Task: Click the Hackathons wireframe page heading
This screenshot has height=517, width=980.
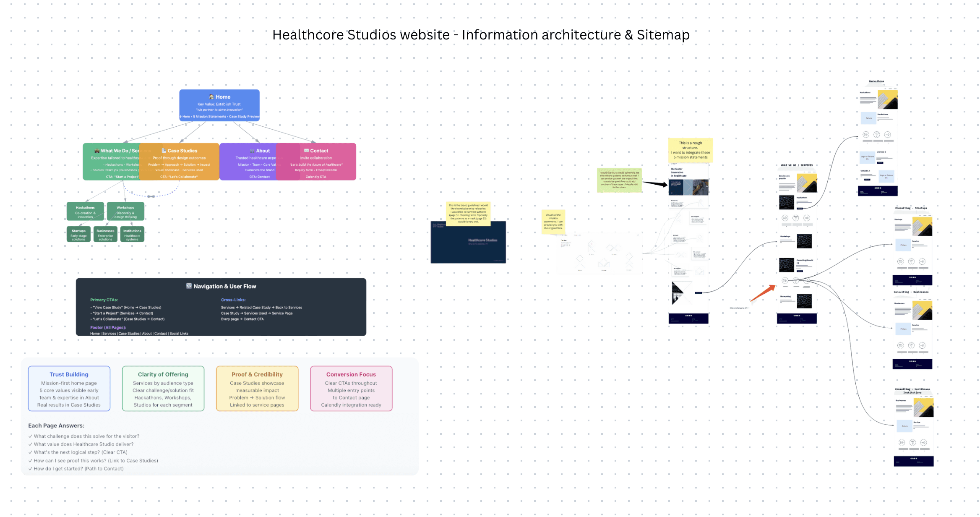Action: coord(876,81)
